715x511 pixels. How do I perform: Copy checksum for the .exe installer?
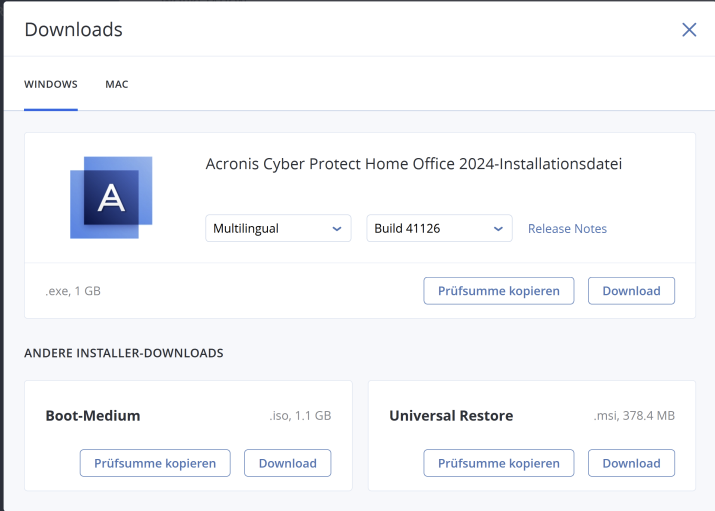[499, 291]
